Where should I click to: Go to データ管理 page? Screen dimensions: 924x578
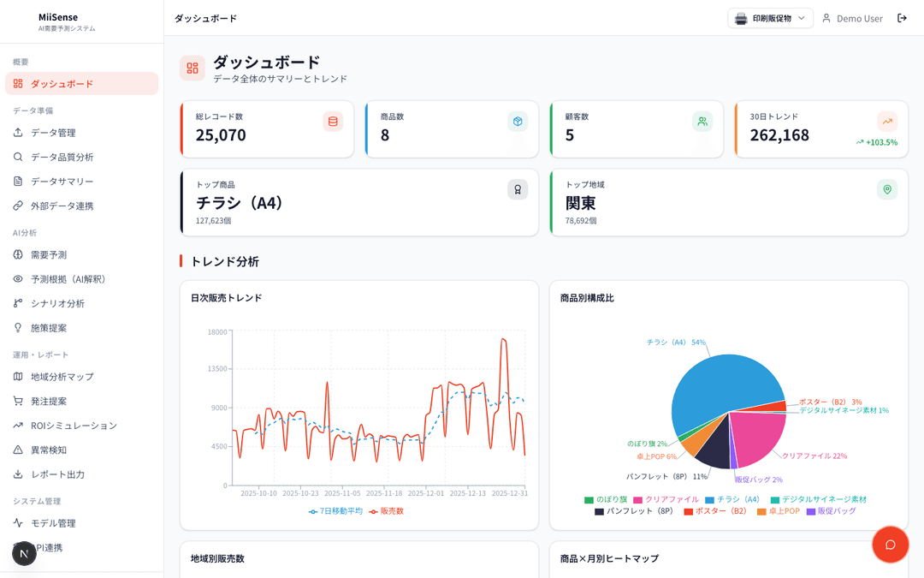(x=82, y=133)
